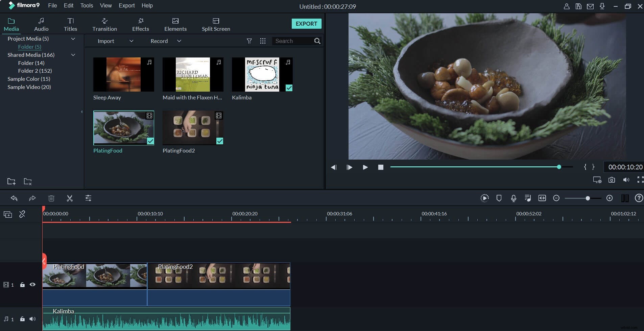Render a preview with the play render icon
The width and height of the screenshot is (644, 331).
pos(484,198)
